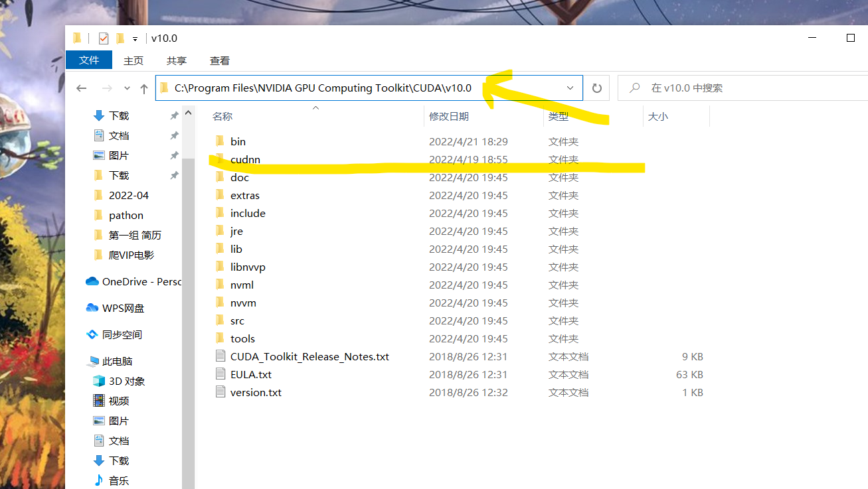
Task: Open the bin folder icon
Action: click(220, 141)
